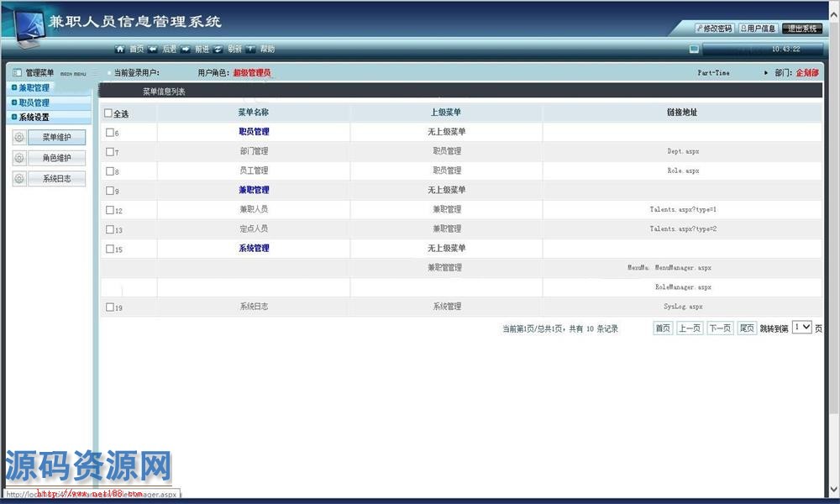The height and width of the screenshot is (504, 840).
Task: Go to the 下一页 next page
Action: point(719,328)
